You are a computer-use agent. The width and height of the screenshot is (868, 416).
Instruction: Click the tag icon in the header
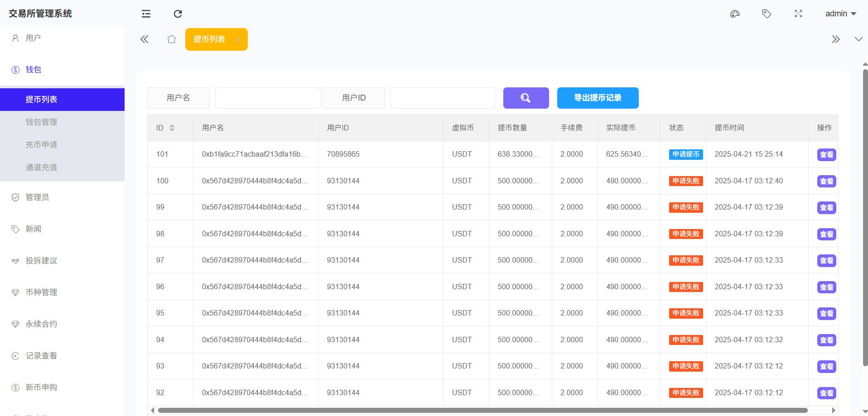tap(767, 14)
